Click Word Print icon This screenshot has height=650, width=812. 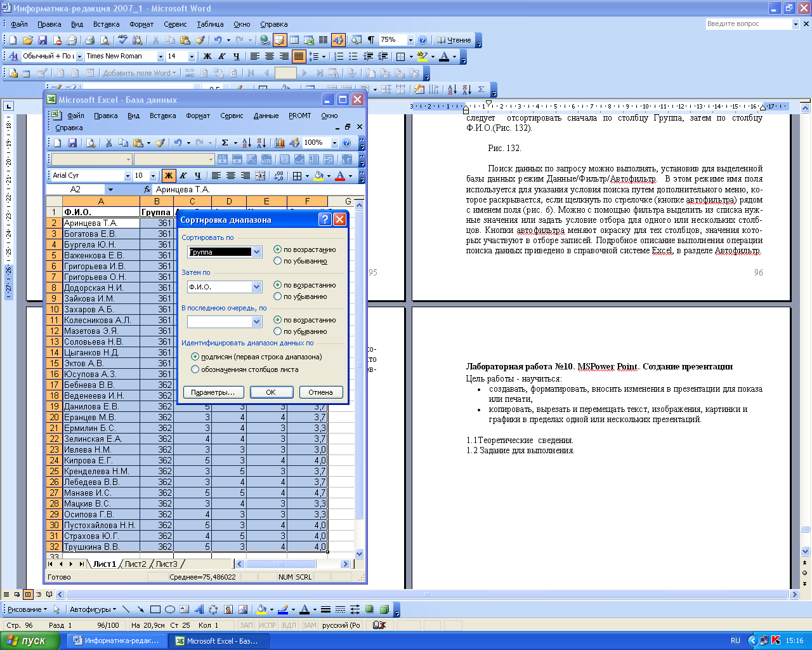coord(89,40)
